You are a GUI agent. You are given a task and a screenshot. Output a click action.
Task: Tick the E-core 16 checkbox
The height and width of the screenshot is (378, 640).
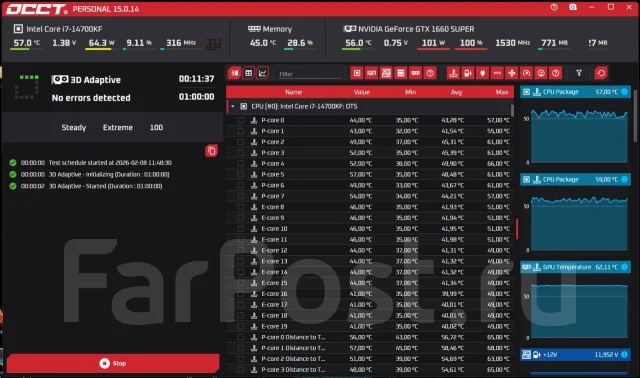[x=241, y=294]
